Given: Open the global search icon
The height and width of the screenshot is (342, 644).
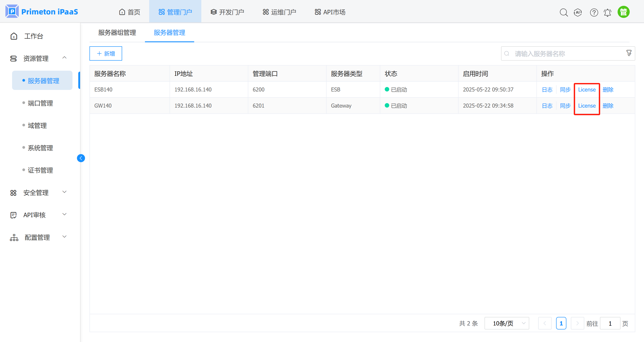Looking at the screenshot, I should [x=564, y=12].
